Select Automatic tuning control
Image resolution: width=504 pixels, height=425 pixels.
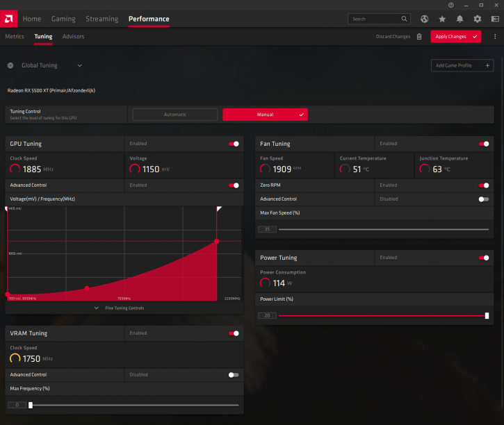175,115
